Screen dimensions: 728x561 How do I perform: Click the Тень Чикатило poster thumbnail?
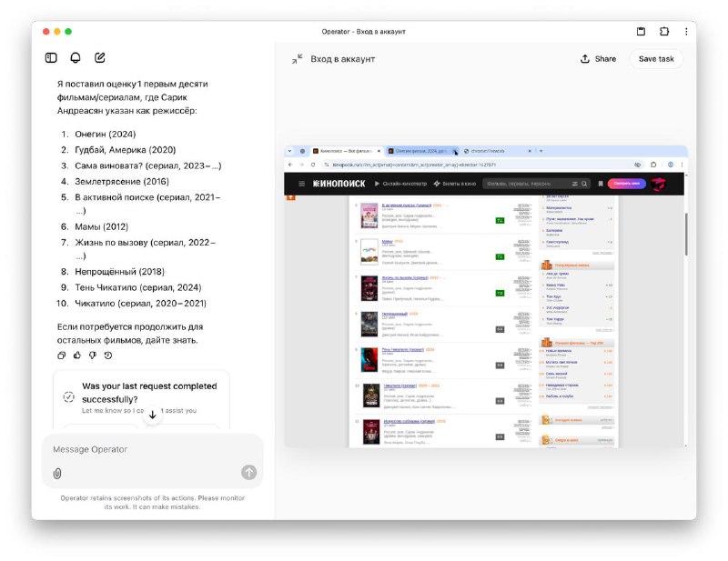369,360
